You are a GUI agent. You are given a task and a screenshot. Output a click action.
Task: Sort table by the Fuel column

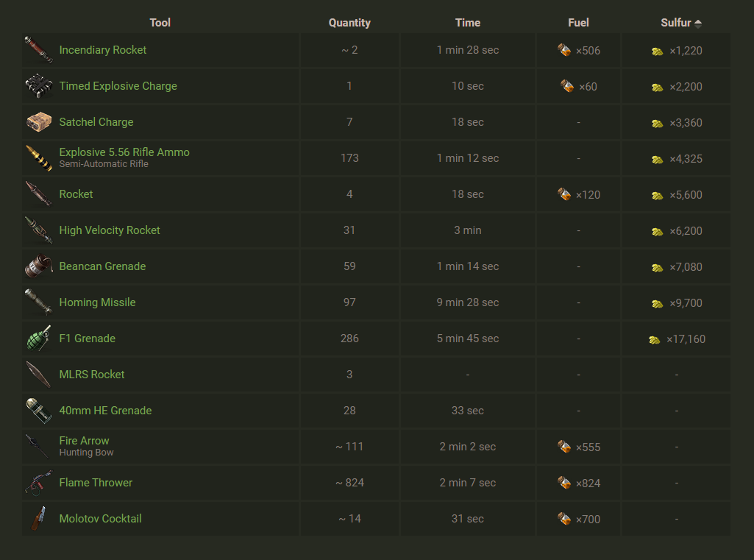(x=578, y=23)
